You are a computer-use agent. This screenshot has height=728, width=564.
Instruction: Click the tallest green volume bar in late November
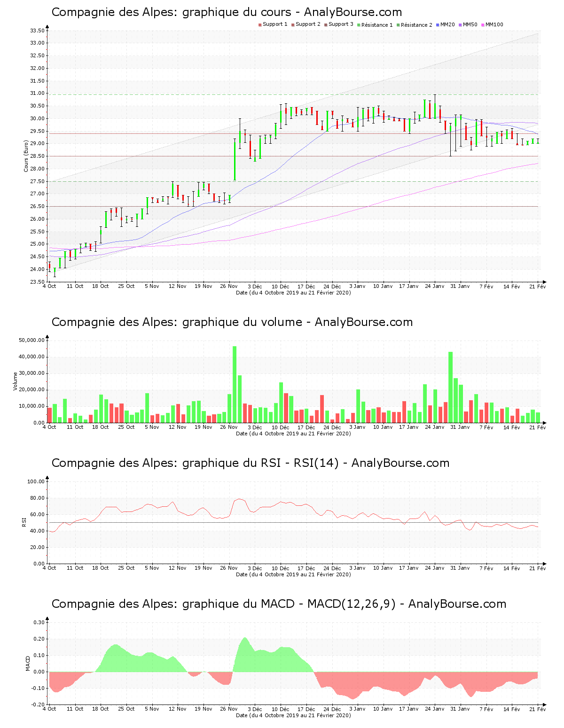(x=235, y=385)
